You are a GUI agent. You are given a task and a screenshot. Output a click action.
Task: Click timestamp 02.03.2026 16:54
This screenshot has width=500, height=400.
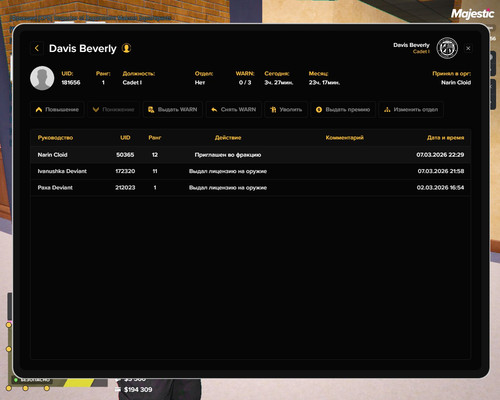(x=440, y=188)
